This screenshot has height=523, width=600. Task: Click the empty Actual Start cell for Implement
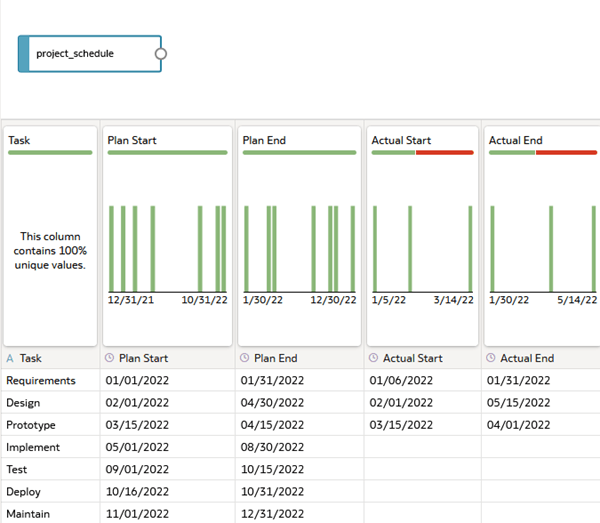pos(422,447)
